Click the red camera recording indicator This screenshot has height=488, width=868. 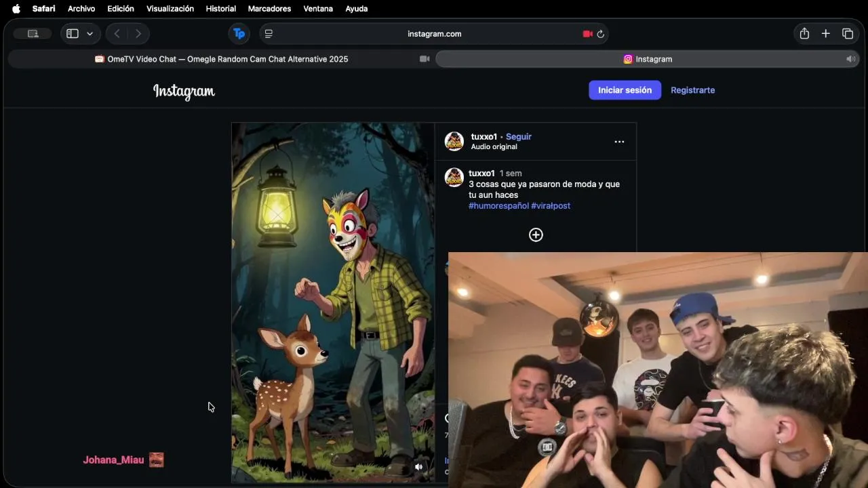click(587, 34)
